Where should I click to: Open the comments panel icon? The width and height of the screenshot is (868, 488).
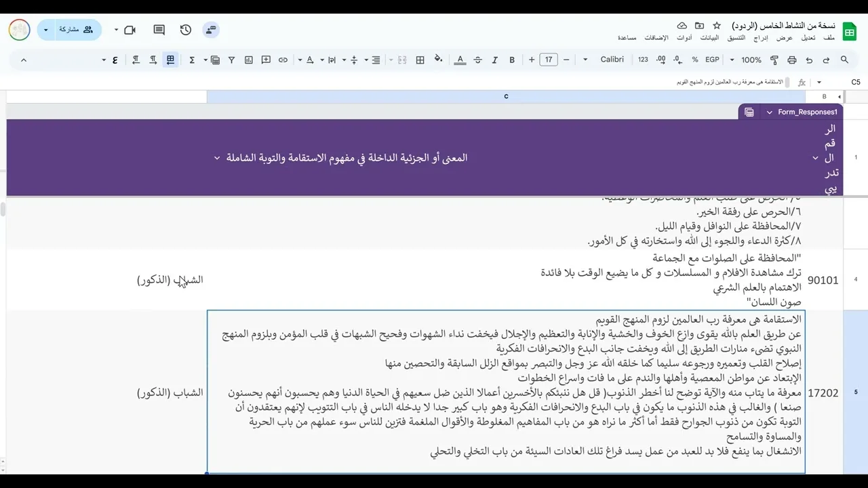(x=159, y=30)
